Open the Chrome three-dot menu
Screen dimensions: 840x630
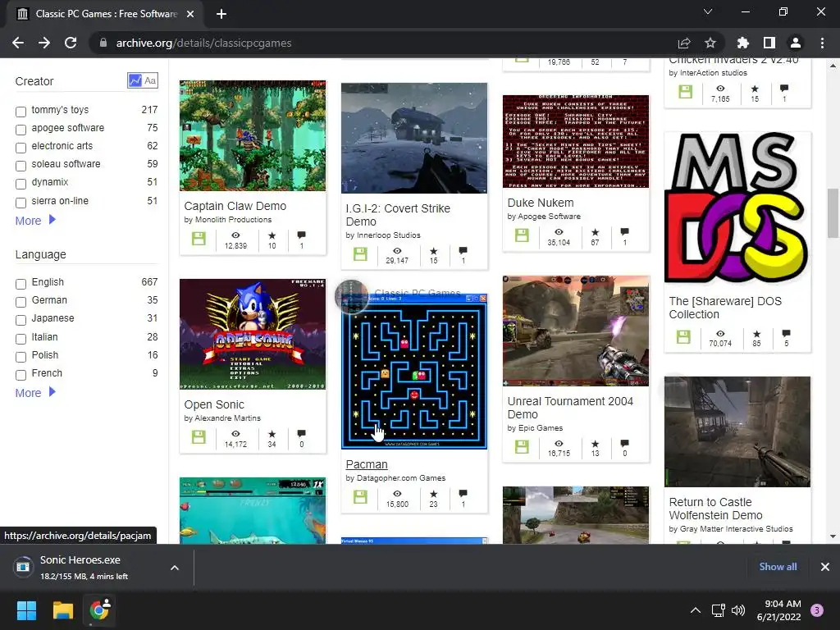click(x=822, y=43)
